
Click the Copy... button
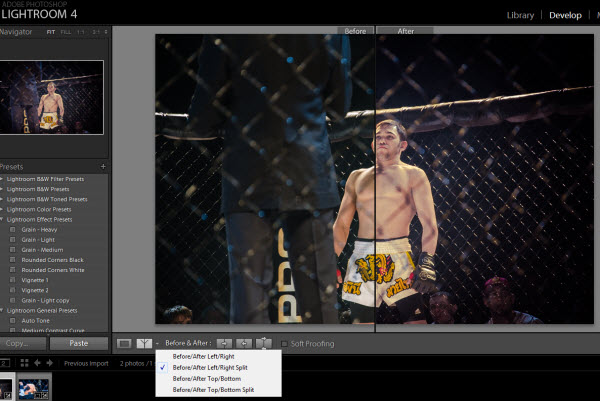(22, 343)
